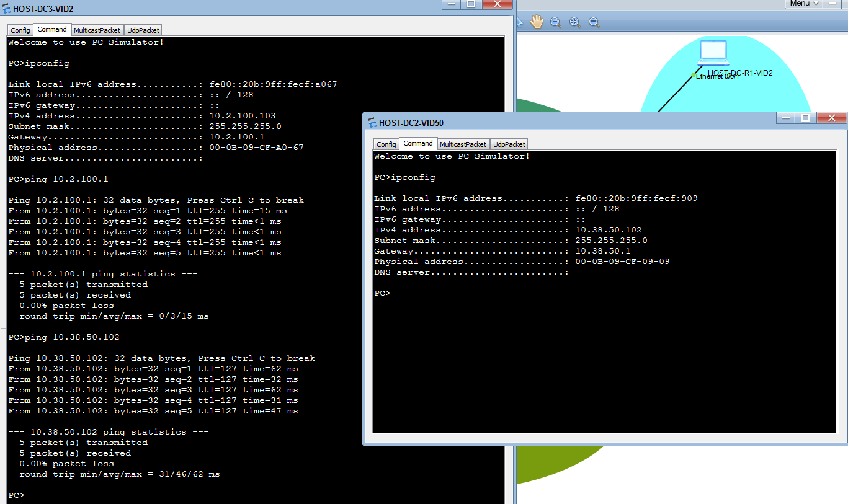Close the HOST-DC2-VID50 window
848x504 pixels.
(x=831, y=118)
